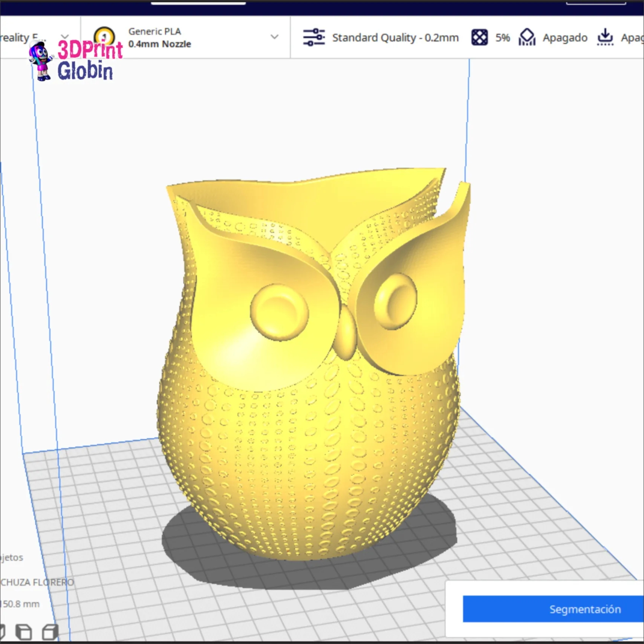Screen dimensions: 644x644
Task: Click the infill pattern icon
Action: click(x=479, y=37)
